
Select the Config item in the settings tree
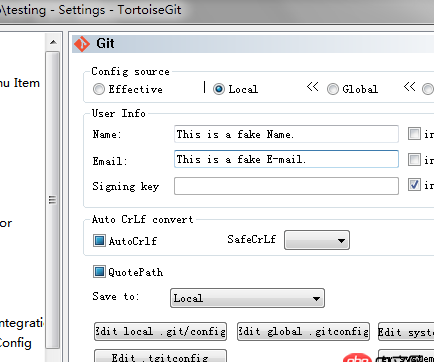click(x=15, y=343)
